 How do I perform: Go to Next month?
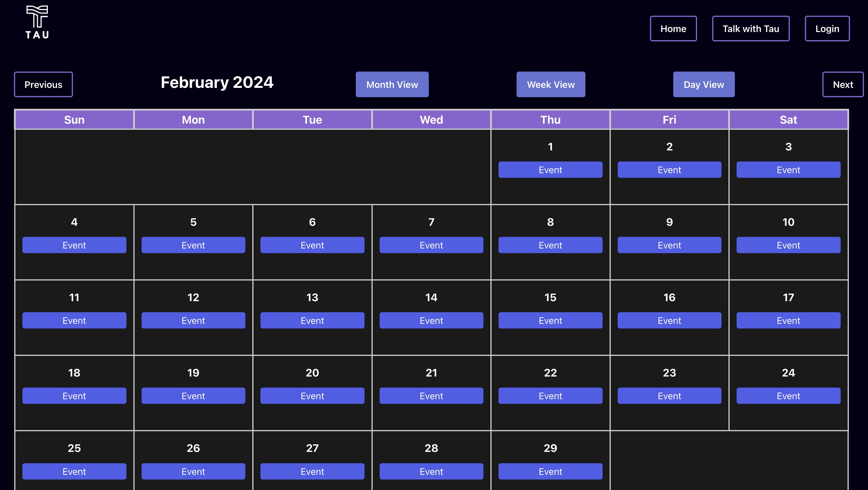click(842, 84)
